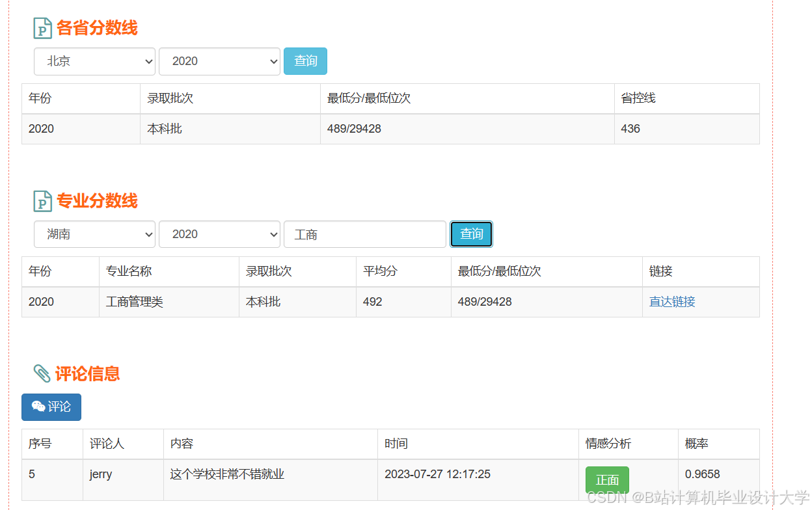The height and width of the screenshot is (510, 812).
Task: Click commenter name jerry
Action: pos(101,474)
